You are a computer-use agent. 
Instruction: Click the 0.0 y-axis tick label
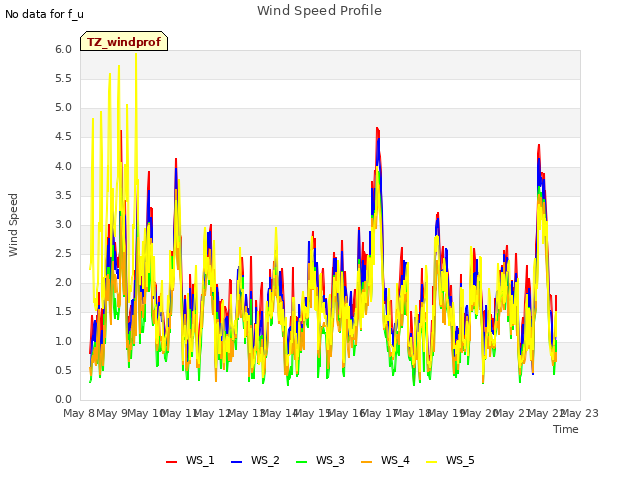pos(63,400)
